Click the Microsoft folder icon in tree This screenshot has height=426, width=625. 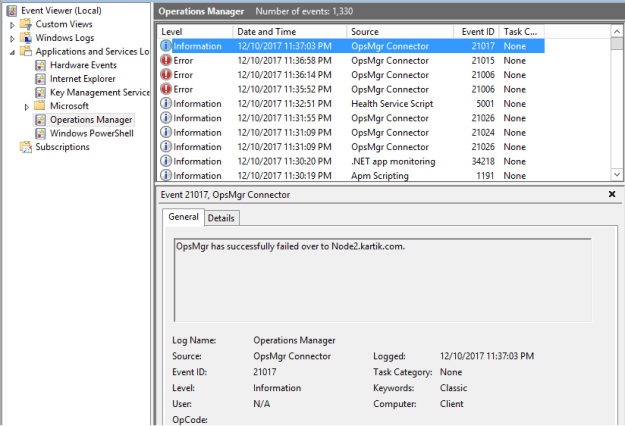tap(39, 106)
